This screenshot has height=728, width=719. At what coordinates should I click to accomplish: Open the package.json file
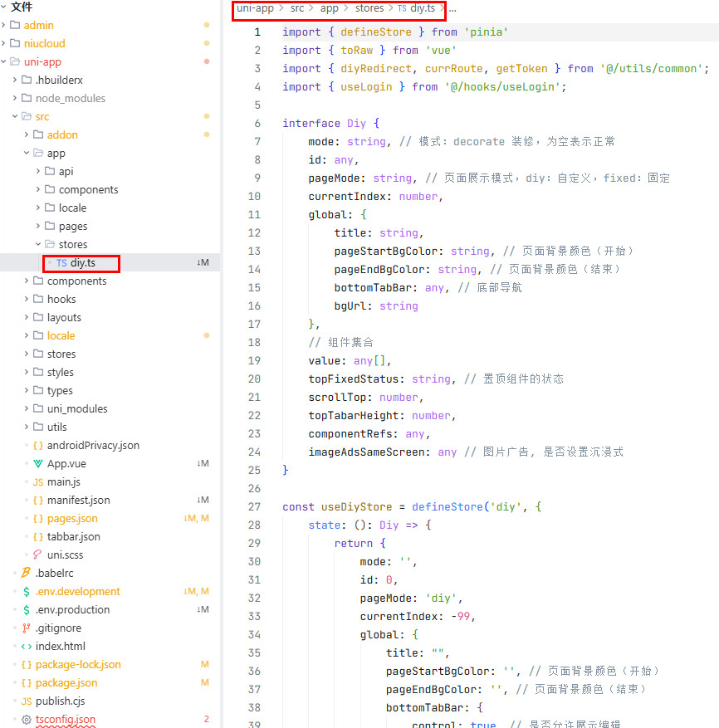click(66, 683)
